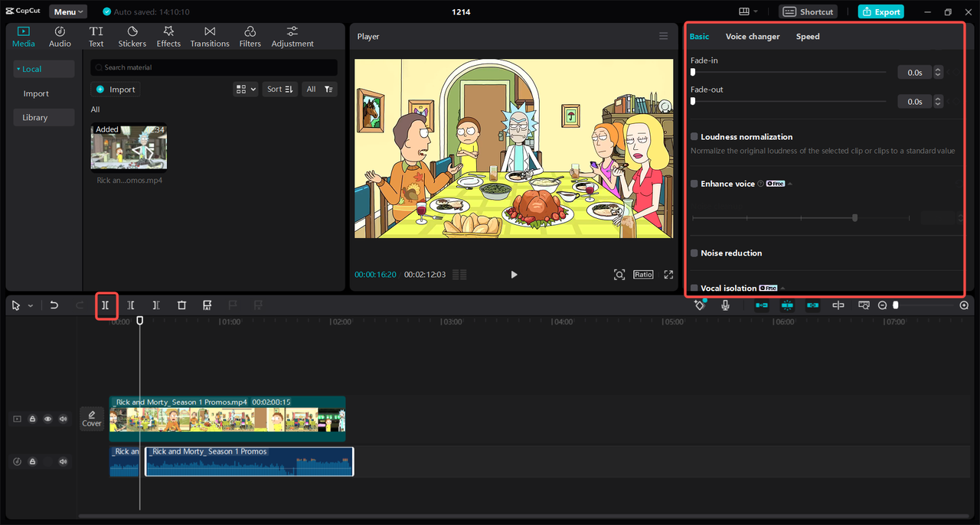Click the Cover button on the video track

coord(92,419)
